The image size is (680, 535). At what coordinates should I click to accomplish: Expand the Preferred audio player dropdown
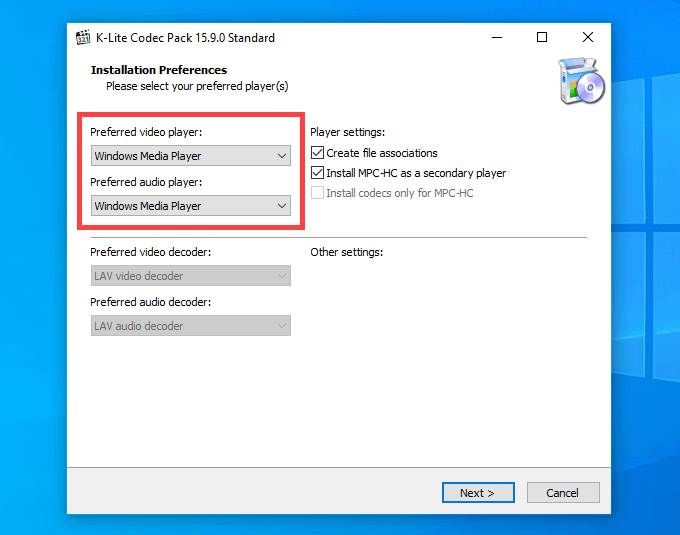point(190,206)
